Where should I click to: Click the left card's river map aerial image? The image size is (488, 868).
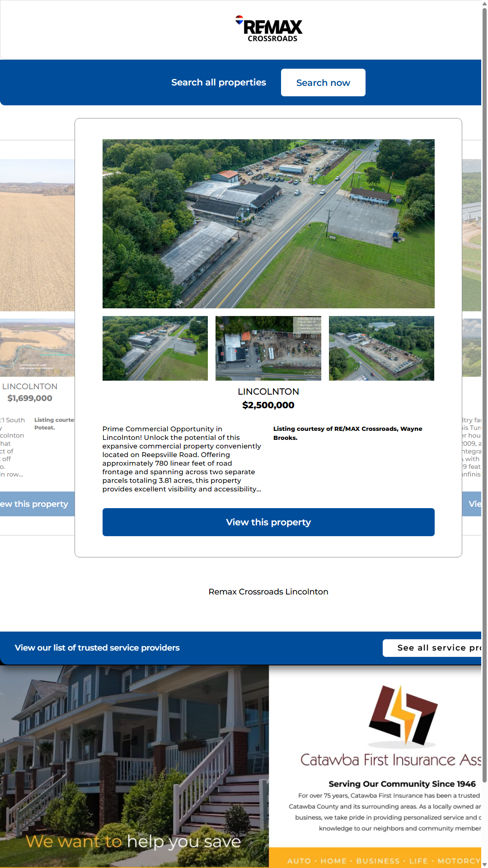37,348
